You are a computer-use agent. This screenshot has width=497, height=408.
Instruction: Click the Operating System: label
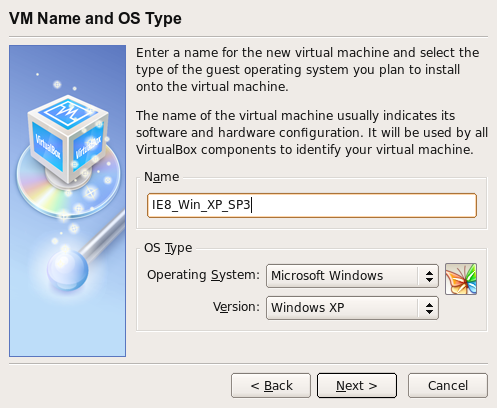[x=203, y=275]
